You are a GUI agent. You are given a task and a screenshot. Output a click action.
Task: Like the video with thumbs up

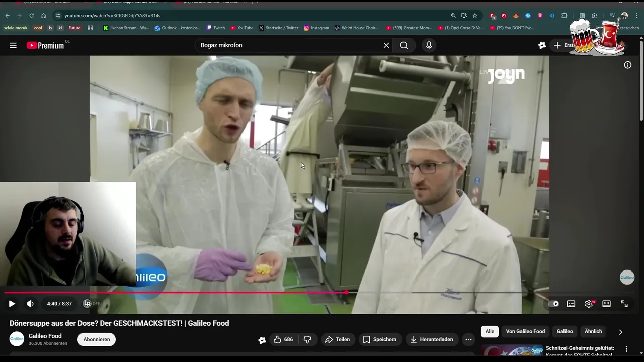pos(283,339)
